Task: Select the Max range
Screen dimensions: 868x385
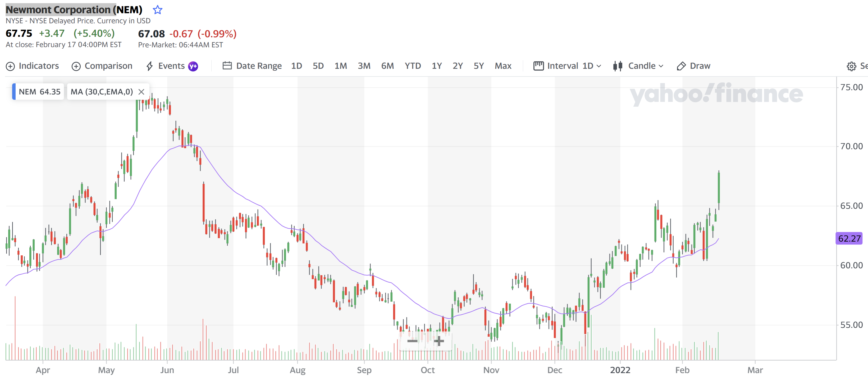Action: click(x=503, y=66)
